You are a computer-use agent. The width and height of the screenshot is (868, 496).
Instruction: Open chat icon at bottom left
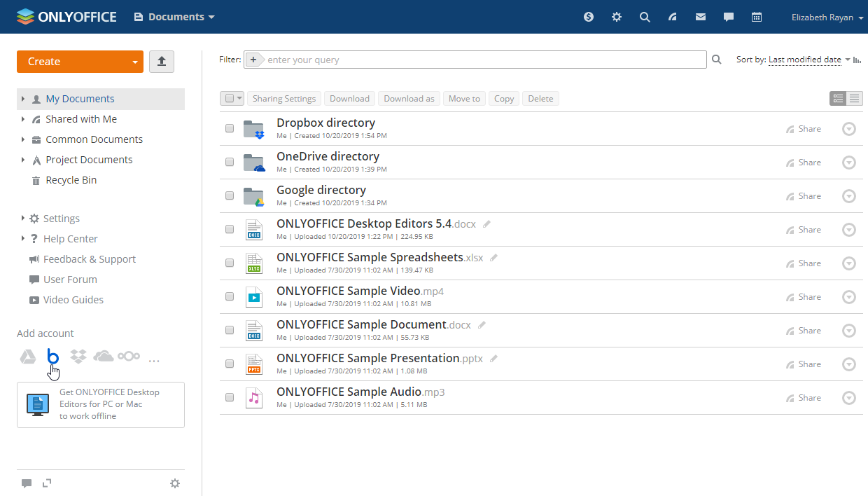pyautogui.click(x=27, y=483)
